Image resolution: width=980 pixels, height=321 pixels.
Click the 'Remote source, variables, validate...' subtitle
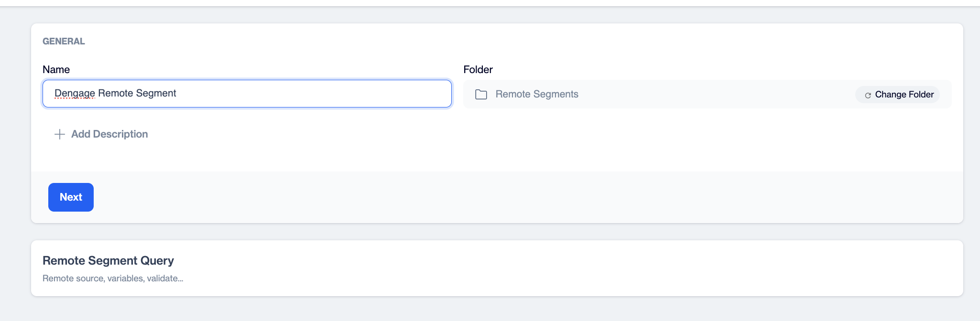point(113,278)
